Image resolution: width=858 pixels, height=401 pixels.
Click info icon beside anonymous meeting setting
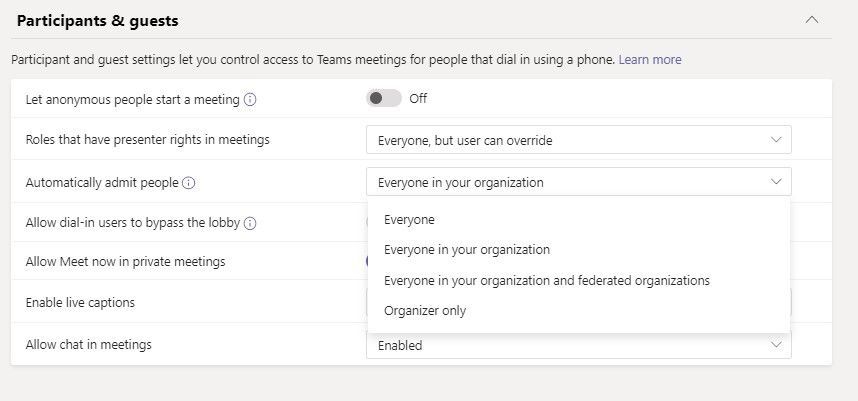coord(250,100)
